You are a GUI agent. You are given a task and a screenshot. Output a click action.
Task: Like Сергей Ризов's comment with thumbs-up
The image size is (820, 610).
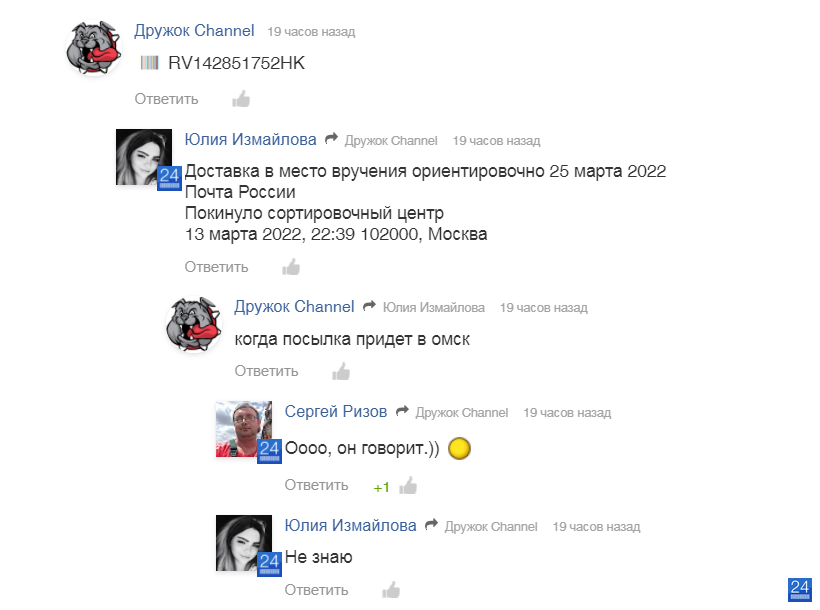click(408, 486)
